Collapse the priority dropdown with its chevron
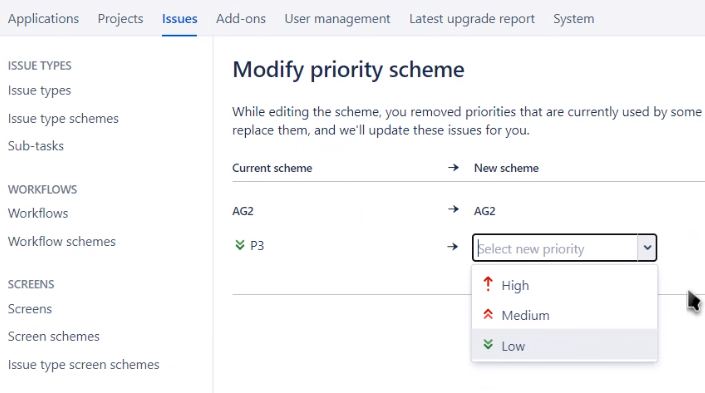This screenshot has width=705, height=393. click(647, 247)
